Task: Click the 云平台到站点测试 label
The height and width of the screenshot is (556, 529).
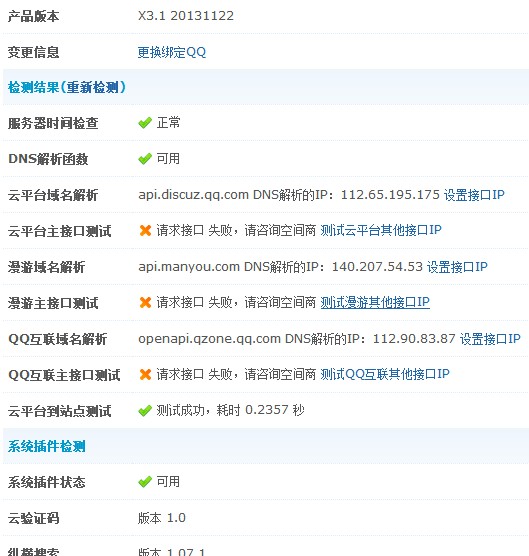Action: pyautogui.click(x=60, y=411)
